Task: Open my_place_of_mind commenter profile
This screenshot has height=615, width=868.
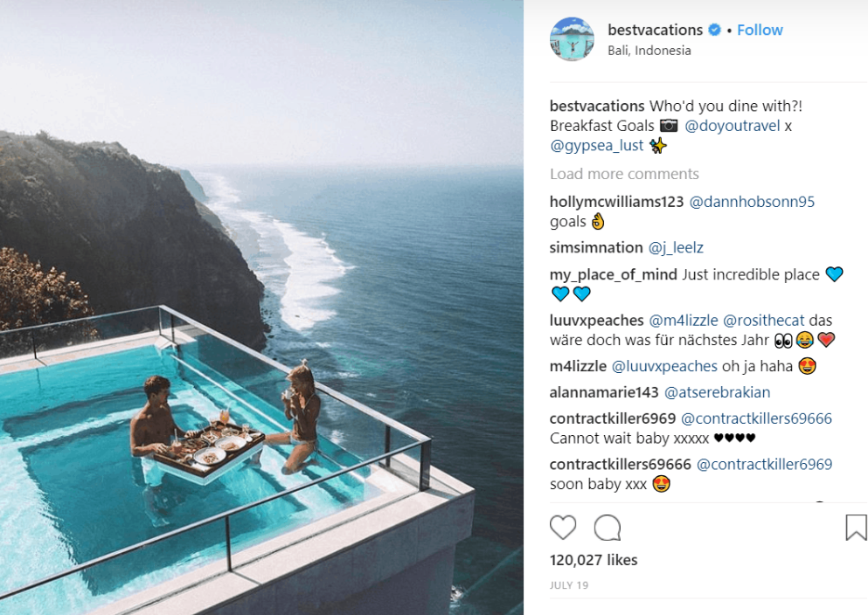Action: tap(614, 275)
